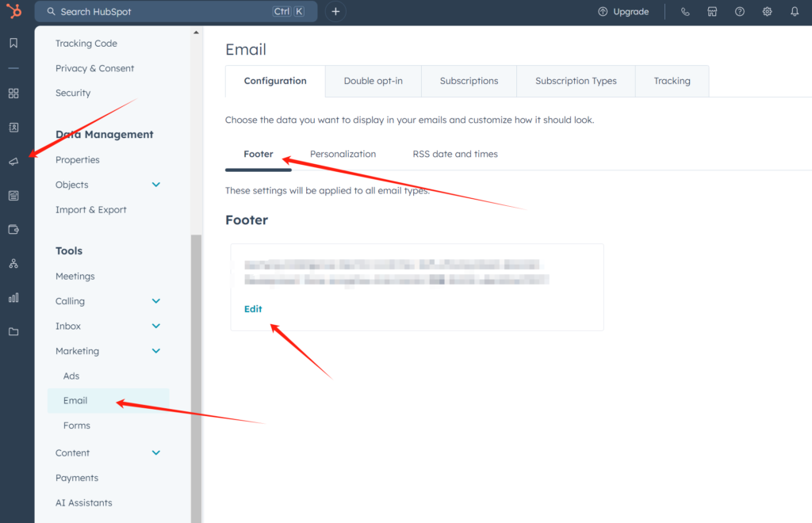Click the Upgrade button
The image size is (812, 523).
point(623,12)
